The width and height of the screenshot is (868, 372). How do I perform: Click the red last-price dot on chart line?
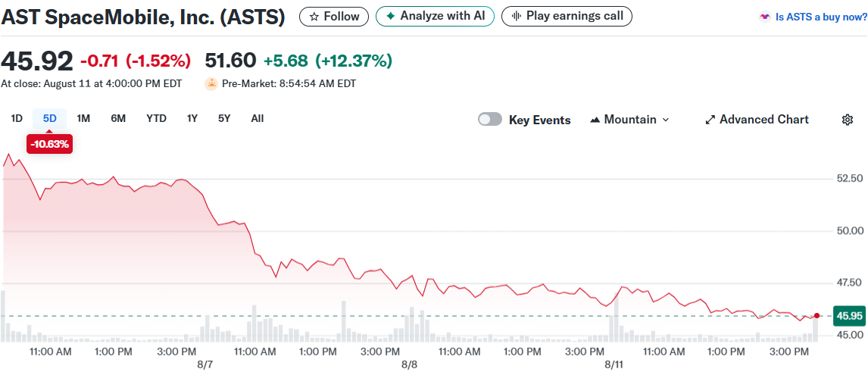816,315
